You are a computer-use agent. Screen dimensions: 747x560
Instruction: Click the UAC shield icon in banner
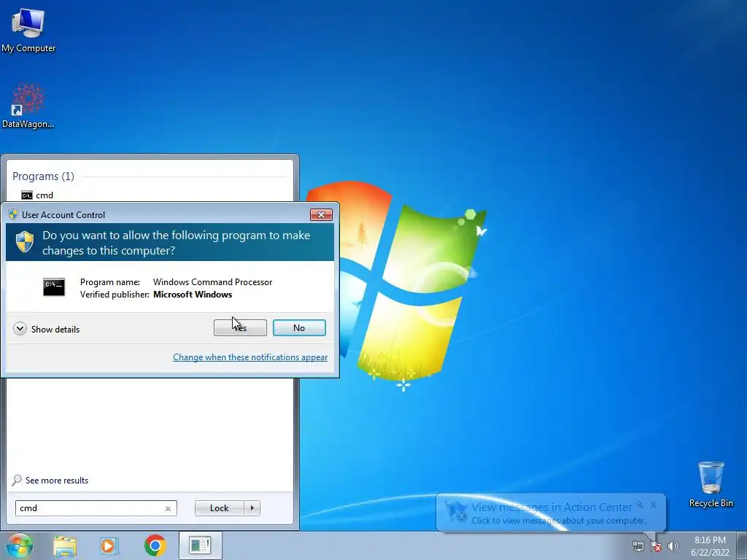coord(25,242)
